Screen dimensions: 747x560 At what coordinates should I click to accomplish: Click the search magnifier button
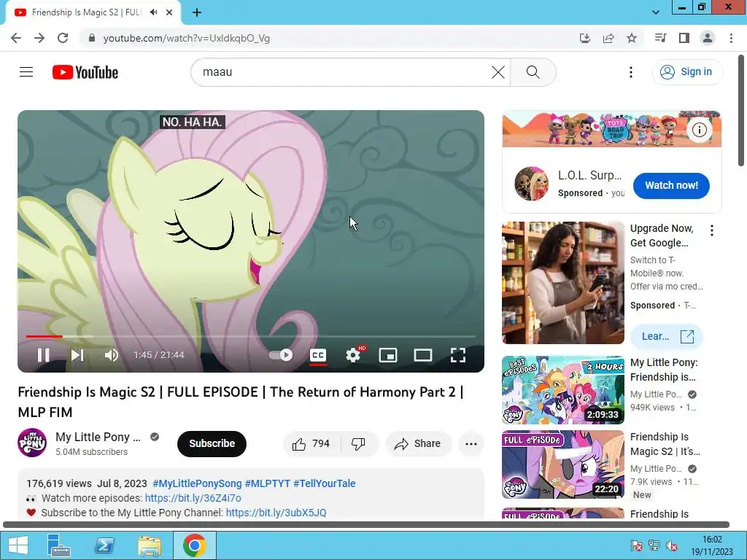pyautogui.click(x=533, y=72)
